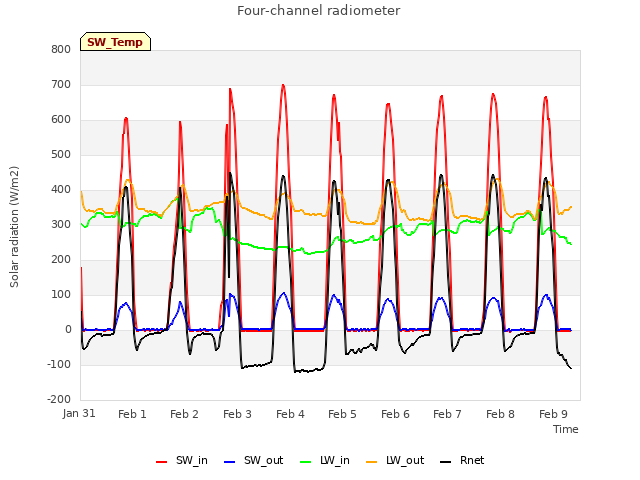Screen dimensions: 640x480
Task: Click the -100 y-axis tick label
Action: pos(59,364)
